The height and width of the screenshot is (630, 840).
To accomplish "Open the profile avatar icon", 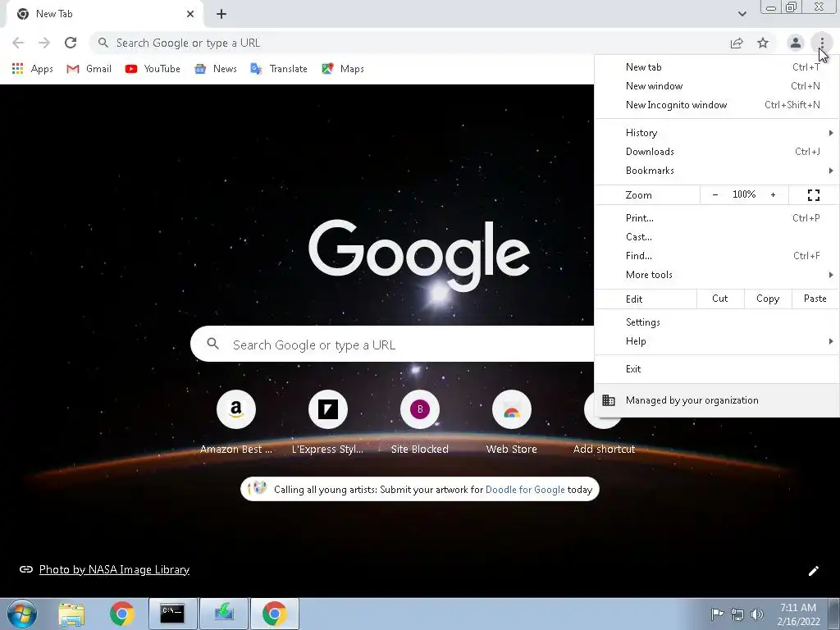I will click(x=796, y=43).
